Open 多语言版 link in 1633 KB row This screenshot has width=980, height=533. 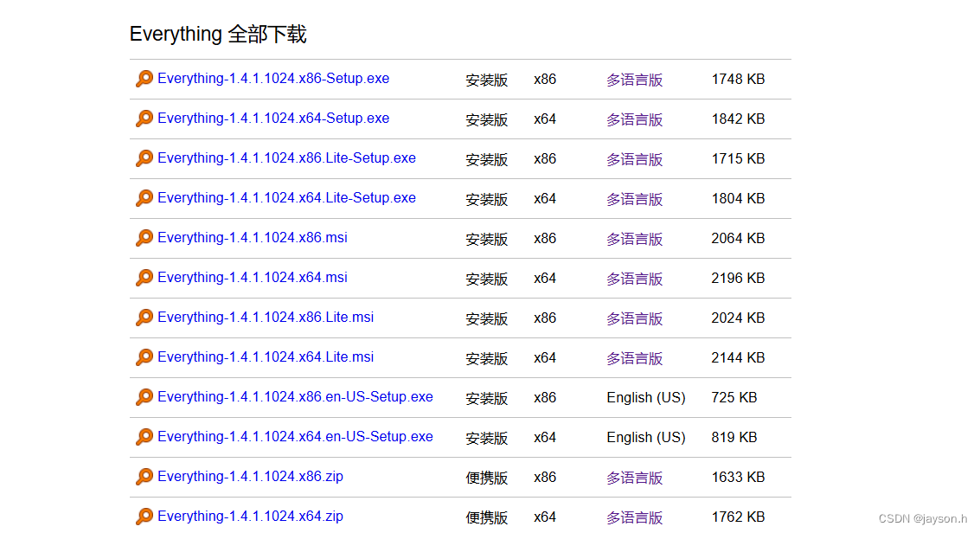[634, 478]
